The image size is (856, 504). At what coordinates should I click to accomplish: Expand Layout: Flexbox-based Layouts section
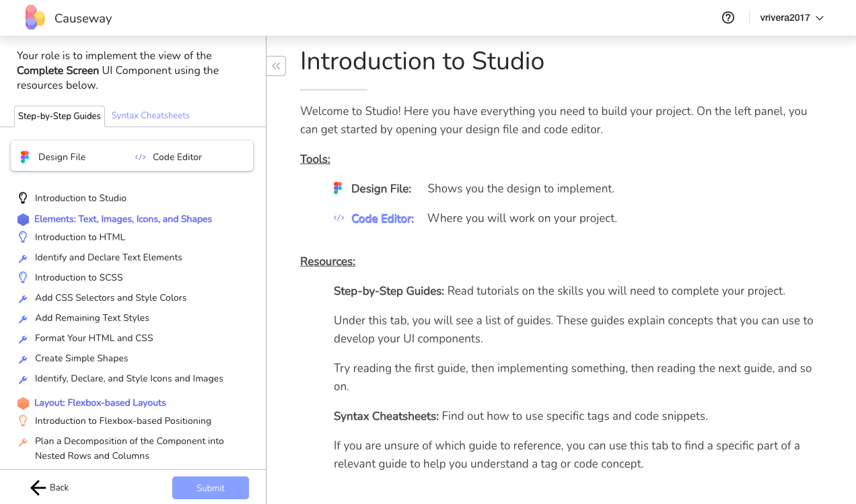pos(100,403)
